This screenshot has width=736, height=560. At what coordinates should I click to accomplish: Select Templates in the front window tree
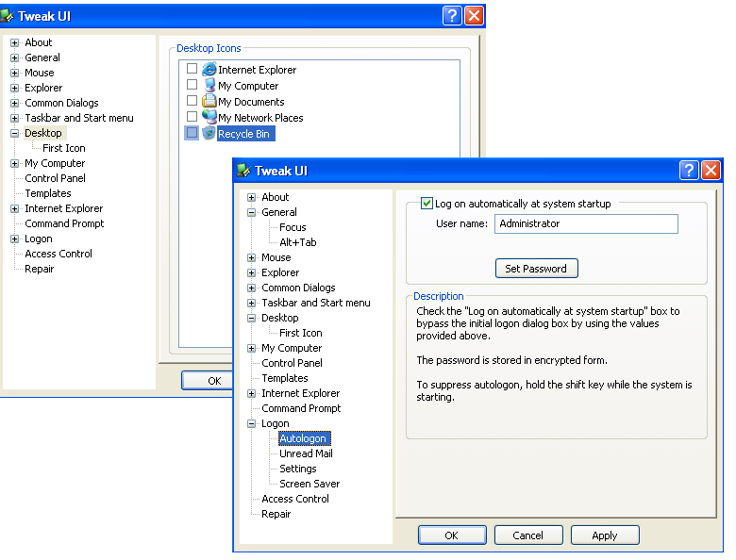pos(284,378)
